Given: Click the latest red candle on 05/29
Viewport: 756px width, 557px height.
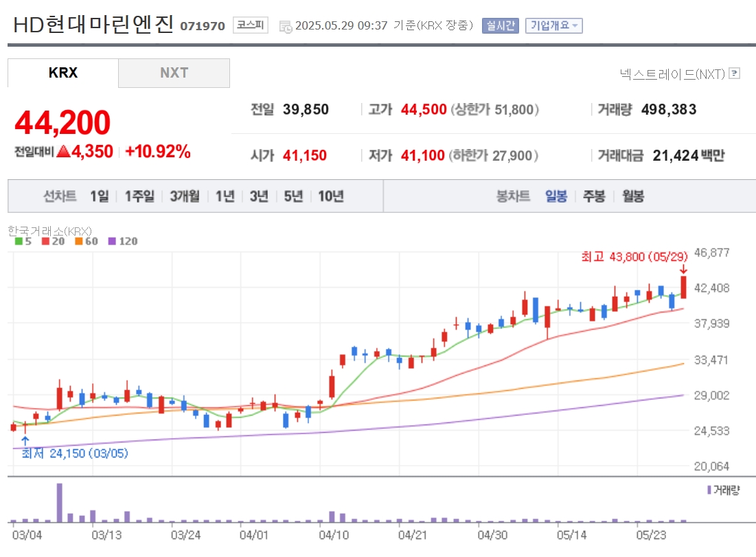Looking at the screenshot, I should click(683, 287).
